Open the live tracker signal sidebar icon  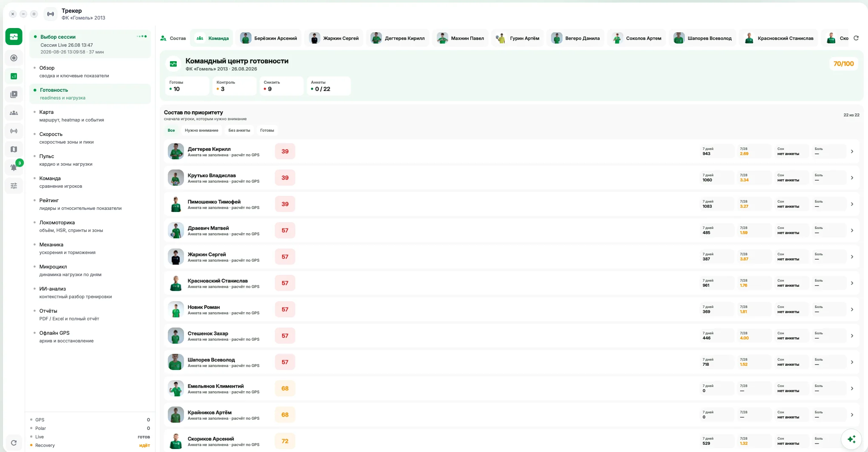[14, 131]
